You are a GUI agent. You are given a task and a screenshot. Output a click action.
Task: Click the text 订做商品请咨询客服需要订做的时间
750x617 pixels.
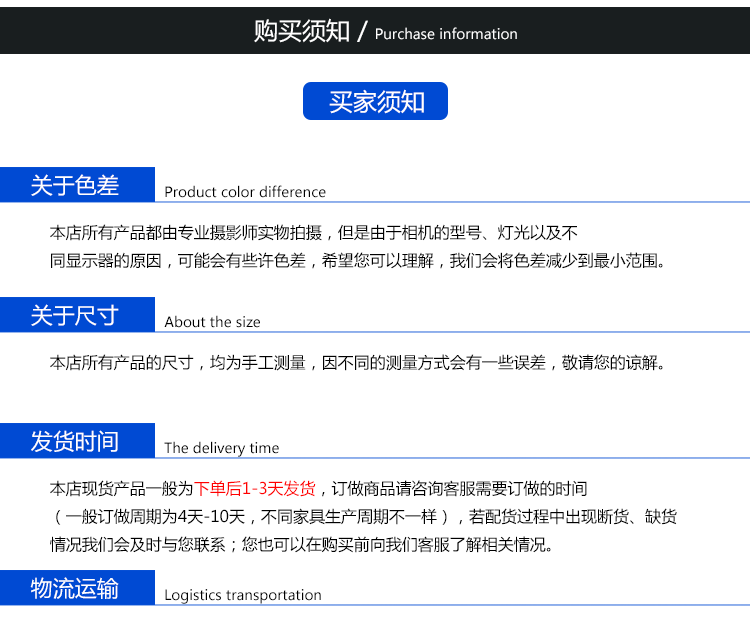459,488
